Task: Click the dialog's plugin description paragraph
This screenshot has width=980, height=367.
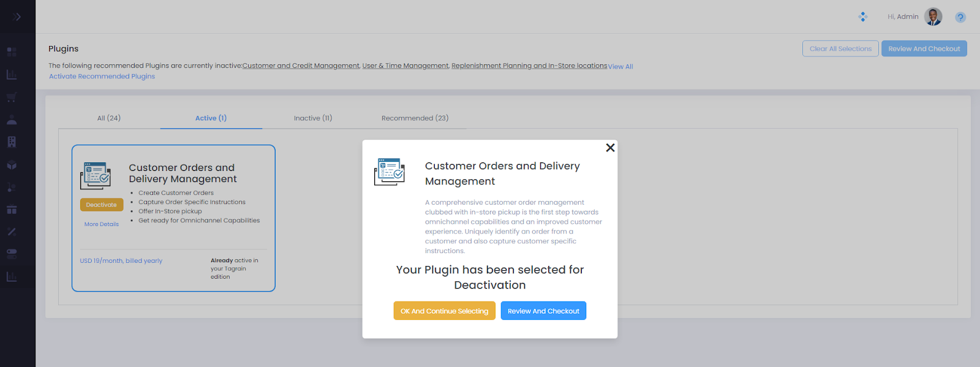Action: tap(513, 227)
